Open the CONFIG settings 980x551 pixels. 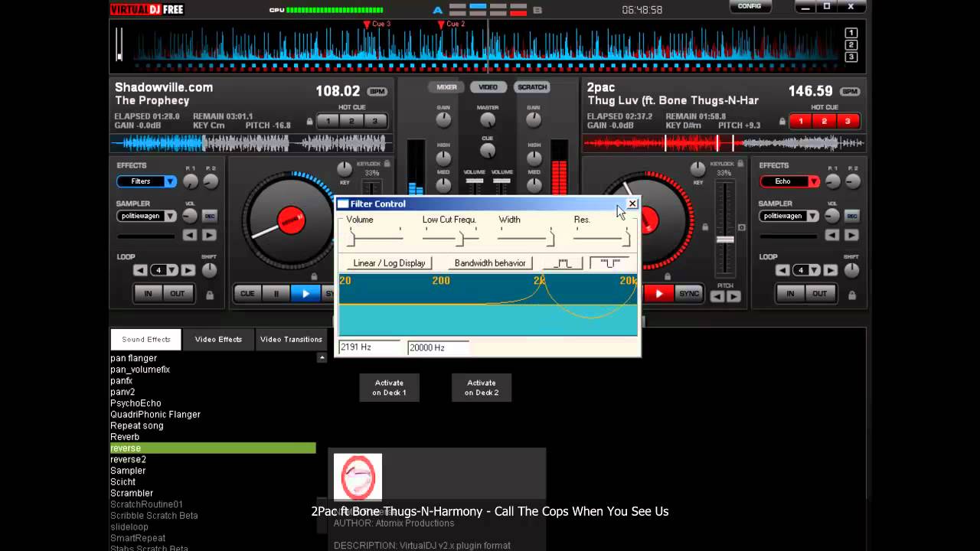point(750,7)
